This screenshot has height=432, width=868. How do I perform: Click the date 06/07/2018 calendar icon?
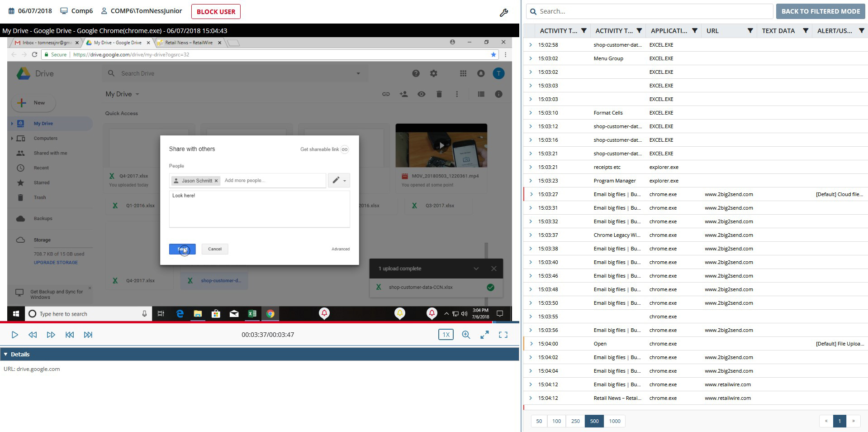point(11,11)
